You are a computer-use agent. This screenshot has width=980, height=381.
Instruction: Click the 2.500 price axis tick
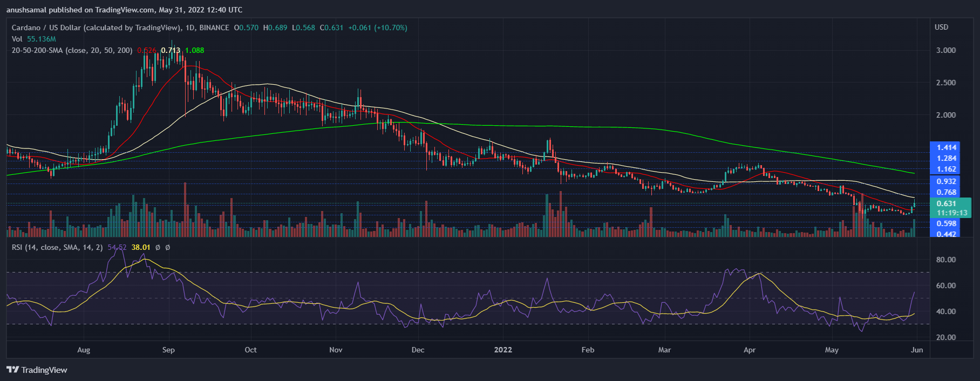pyautogui.click(x=946, y=83)
